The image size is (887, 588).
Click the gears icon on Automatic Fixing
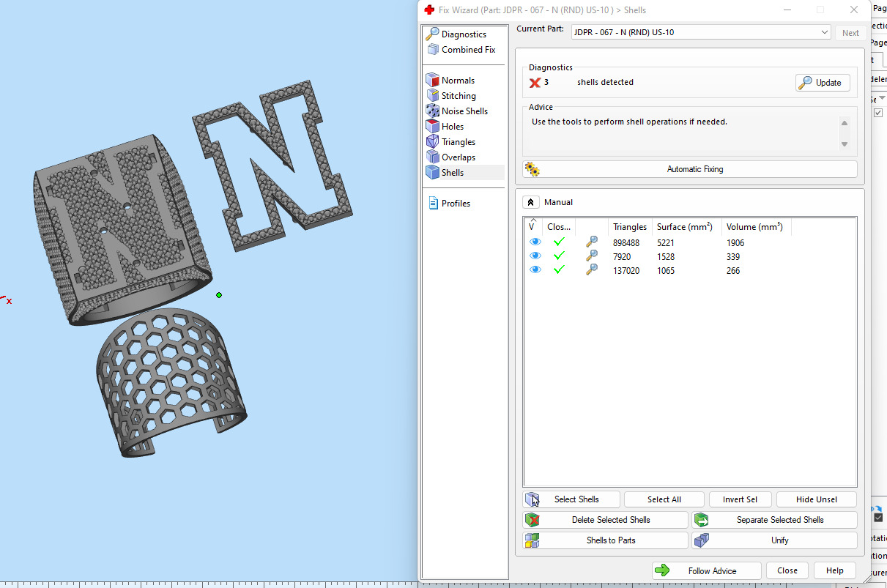tap(532, 169)
